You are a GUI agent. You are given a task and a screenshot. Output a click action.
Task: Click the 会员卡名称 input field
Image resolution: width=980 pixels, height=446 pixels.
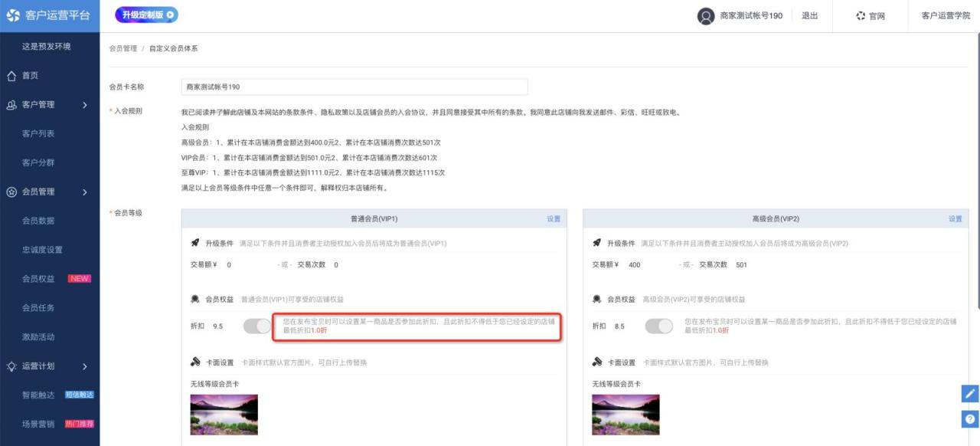[354, 87]
